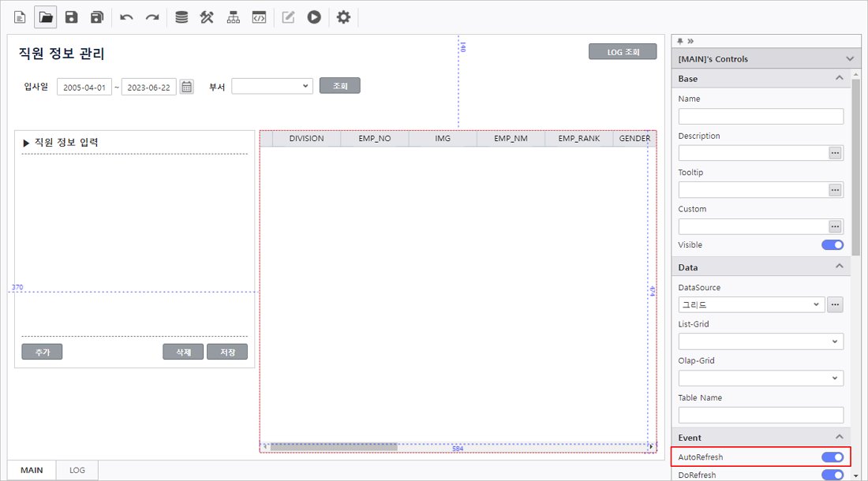This screenshot has width=868, height=481.
Task: Open the database icon in toolbar
Action: coord(181,17)
